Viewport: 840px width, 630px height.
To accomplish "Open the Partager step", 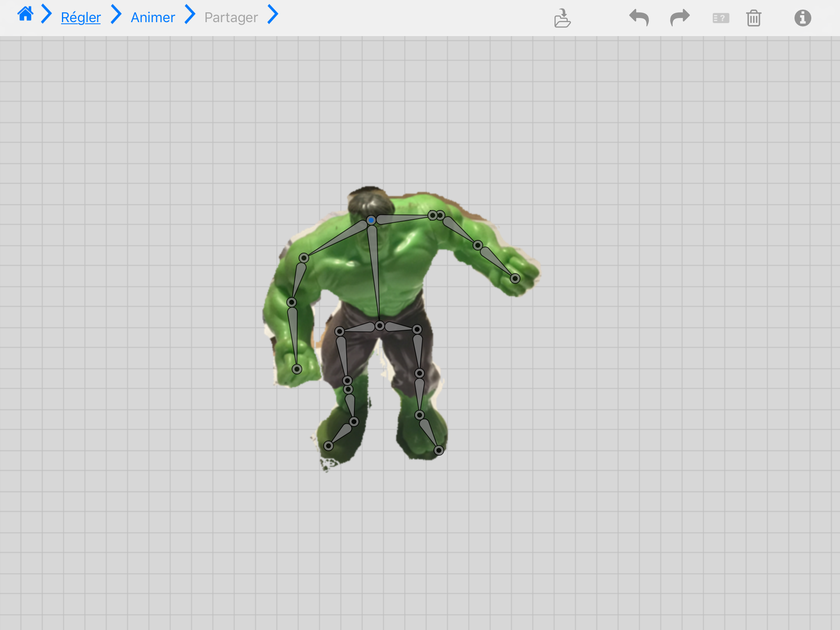I will (x=231, y=17).
